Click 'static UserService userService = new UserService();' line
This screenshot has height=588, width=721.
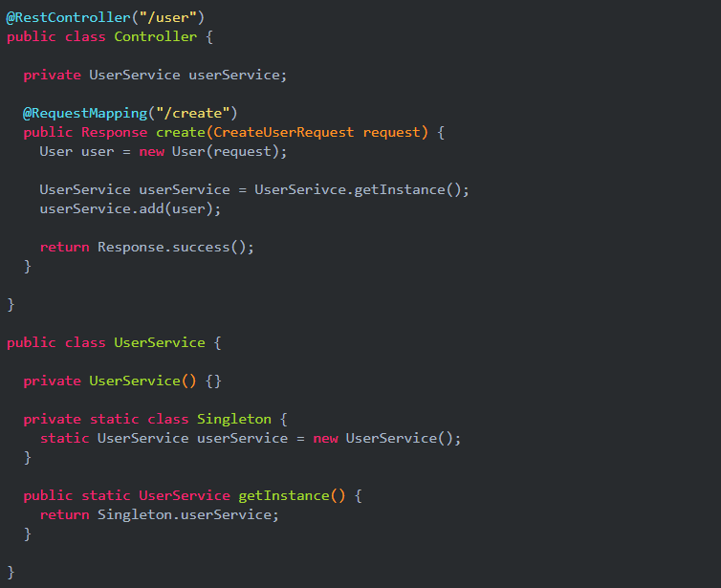pos(251,439)
